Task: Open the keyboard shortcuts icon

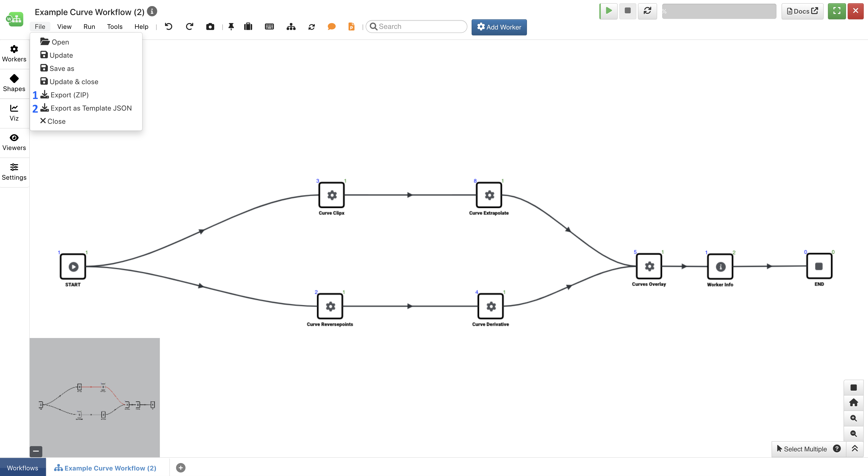Action: tap(269, 27)
